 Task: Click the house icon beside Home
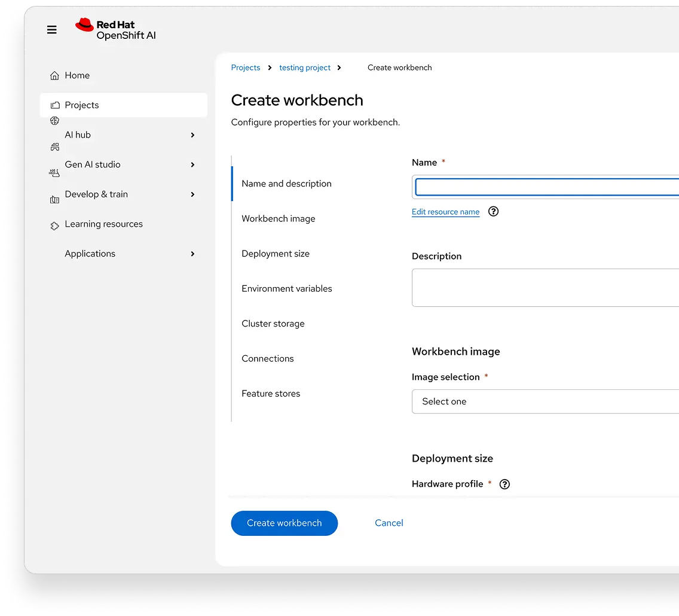pyautogui.click(x=54, y=76)
